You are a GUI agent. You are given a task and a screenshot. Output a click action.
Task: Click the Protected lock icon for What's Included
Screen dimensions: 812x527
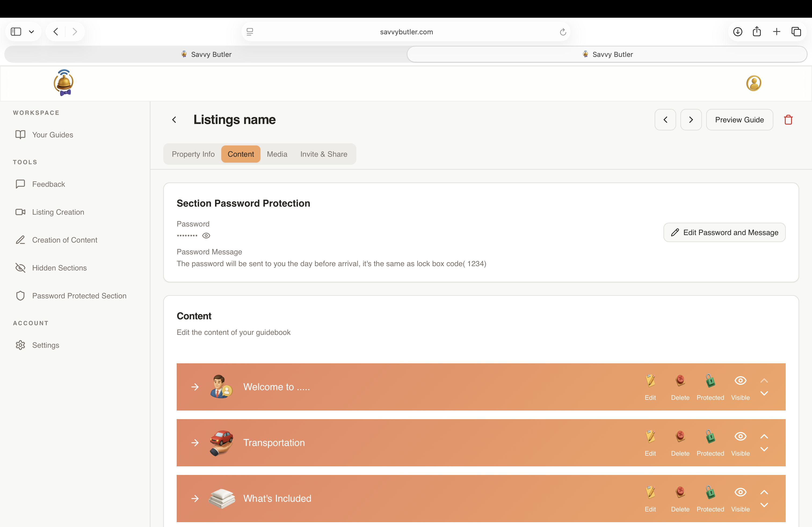coord(710,493)
